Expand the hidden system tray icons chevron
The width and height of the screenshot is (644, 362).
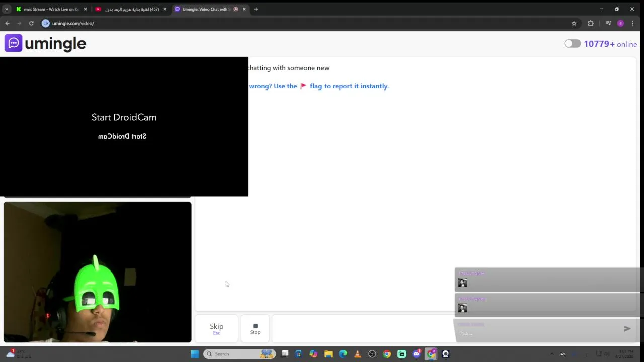tap(552, 354)
